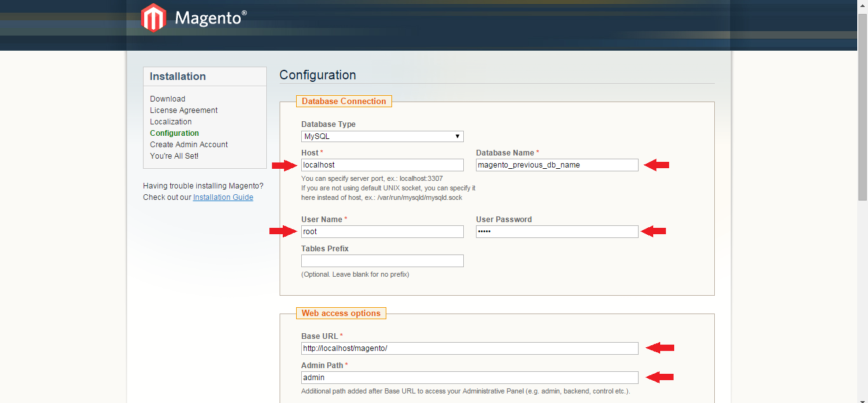Click the Database Type label
This screenshot has height=403, width=868.
329,124
